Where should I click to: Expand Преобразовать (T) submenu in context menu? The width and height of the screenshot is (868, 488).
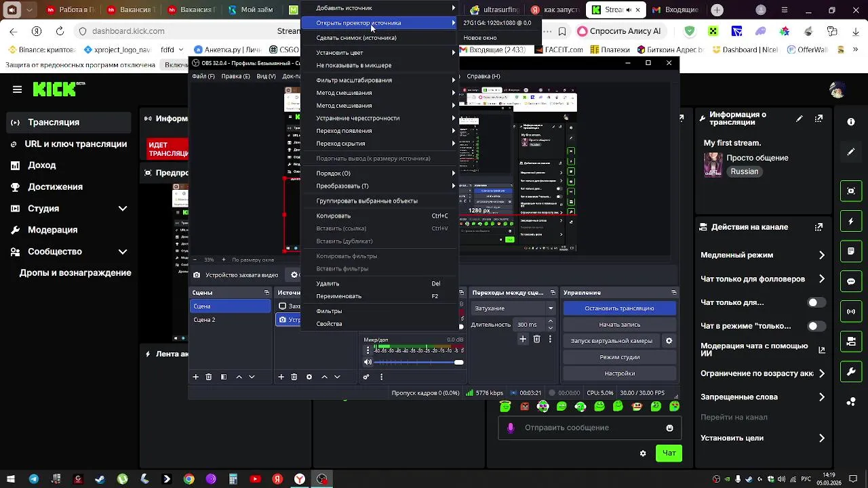[380, 186]
